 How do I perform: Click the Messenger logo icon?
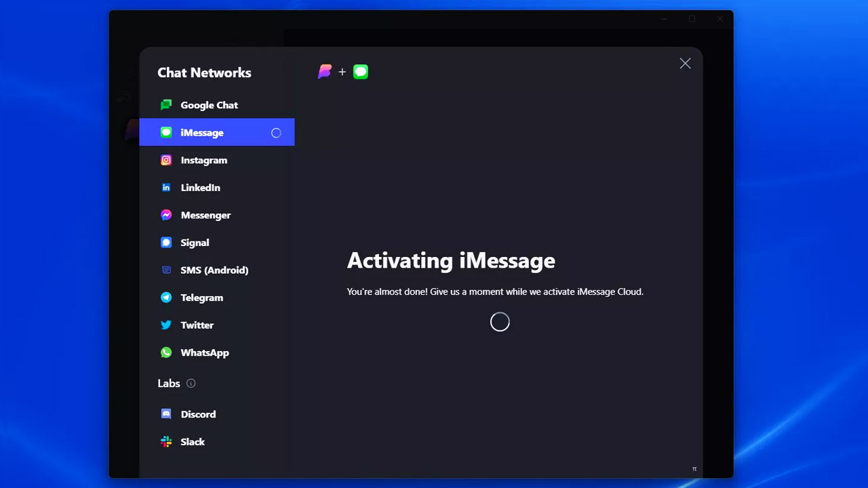pos(166,215)
